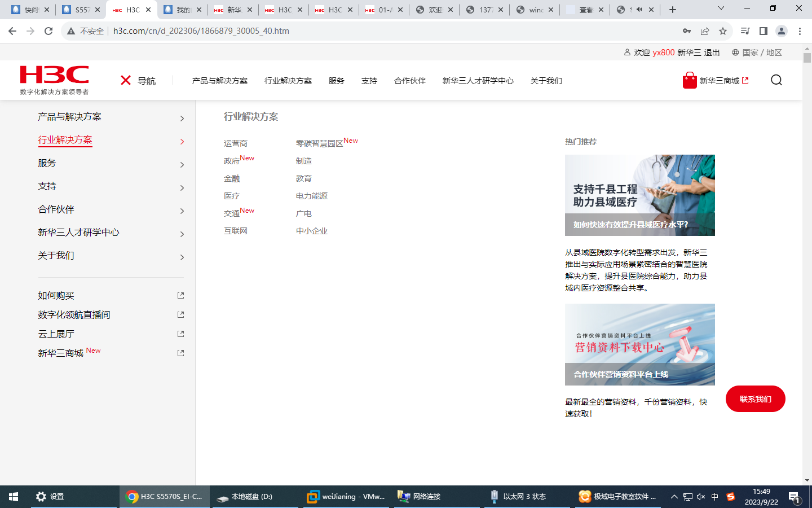Screen dimensions: 812x508
Task: Click the share page icon in address bar
Action: (x=705, y=31)
